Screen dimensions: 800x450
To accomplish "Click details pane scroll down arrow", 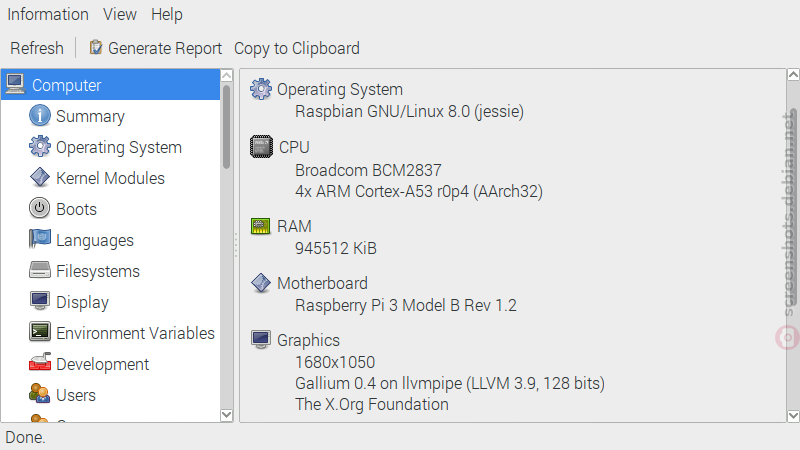I will [793, 415].
